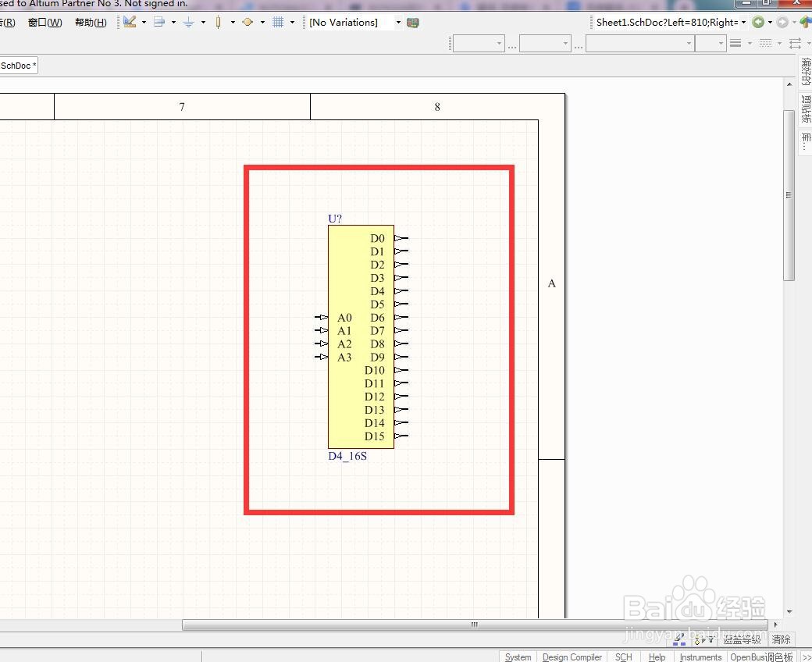Open the SCH panel button
Image resolution: width=812 pixels, height=662 pixels.
coord(624,657)
